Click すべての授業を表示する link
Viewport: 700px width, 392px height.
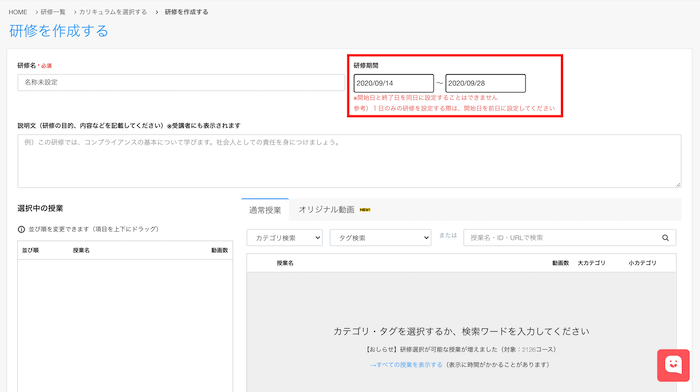point(406,365)
